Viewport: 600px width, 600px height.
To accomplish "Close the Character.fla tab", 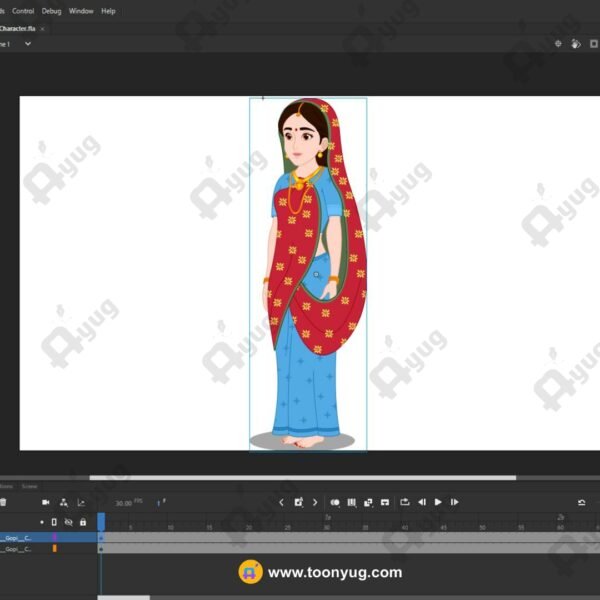I will [42, 29].
